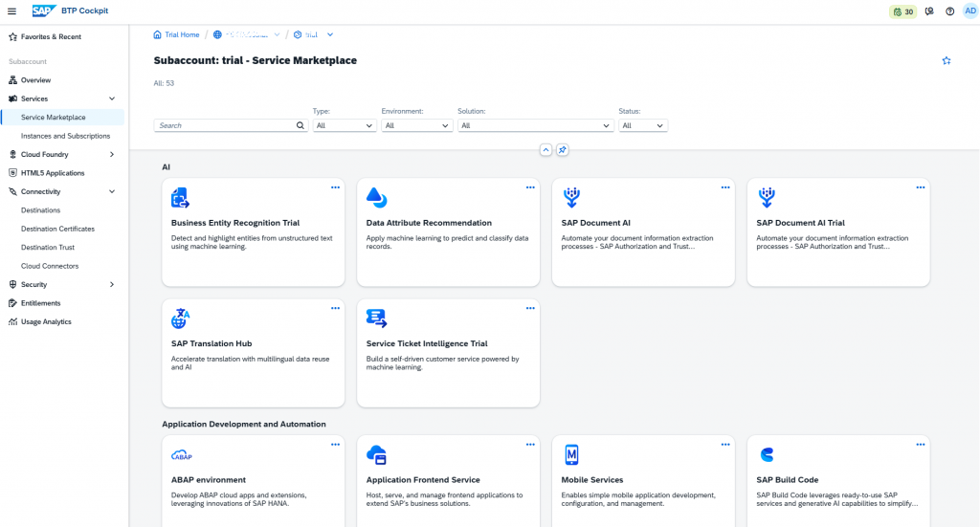Open more options on Data Attribute Recommendation tile
The image size is (980, 527).
[530, 187]
